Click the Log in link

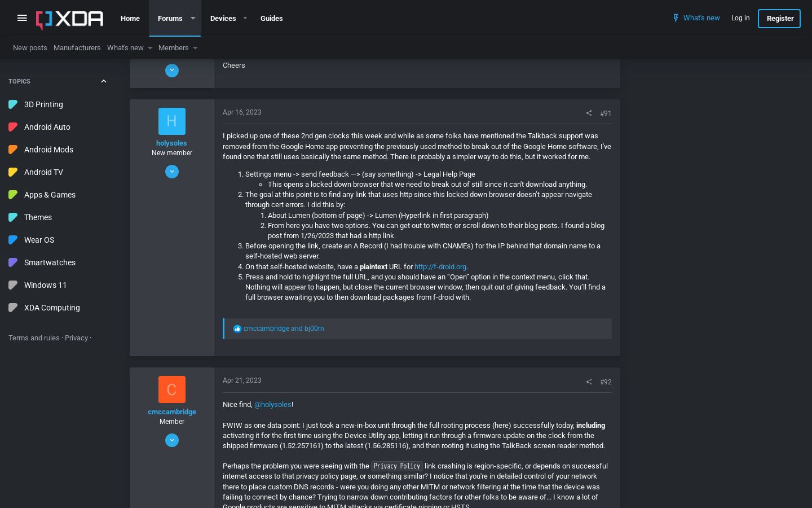point(740,18)
